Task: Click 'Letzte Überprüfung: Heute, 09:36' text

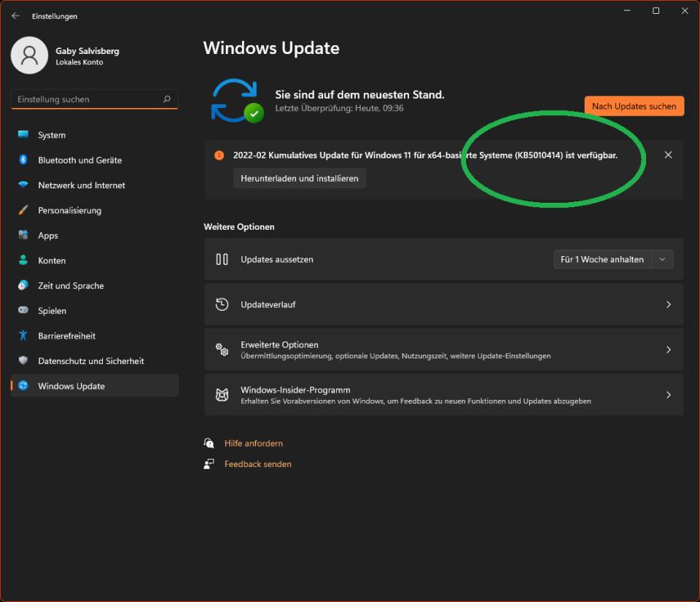Action: (339, 108)
